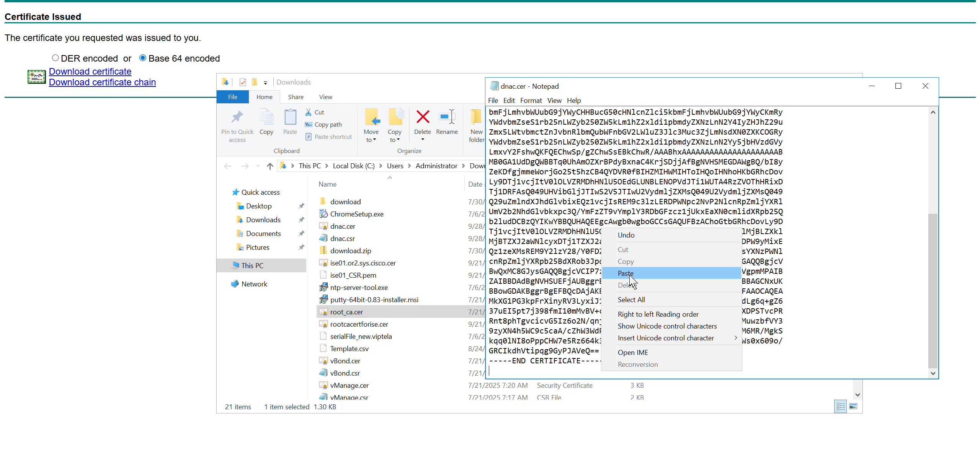
Task: Open the Copy to dropdown
Action: click(x=394, y=136)
